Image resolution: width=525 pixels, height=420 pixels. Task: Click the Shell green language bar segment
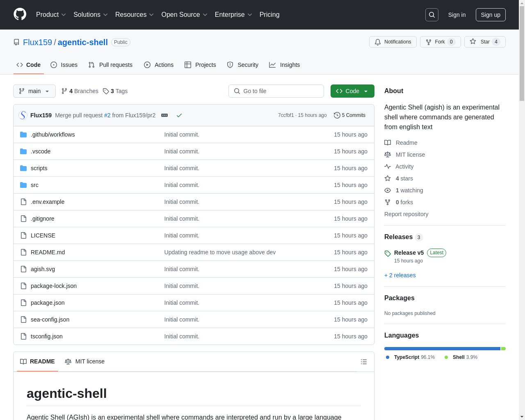pyautogui.click(x=503, y=349)
